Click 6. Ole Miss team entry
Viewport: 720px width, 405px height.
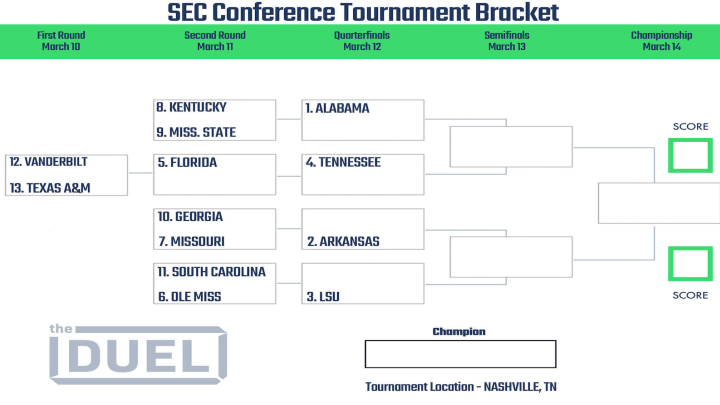190,297
